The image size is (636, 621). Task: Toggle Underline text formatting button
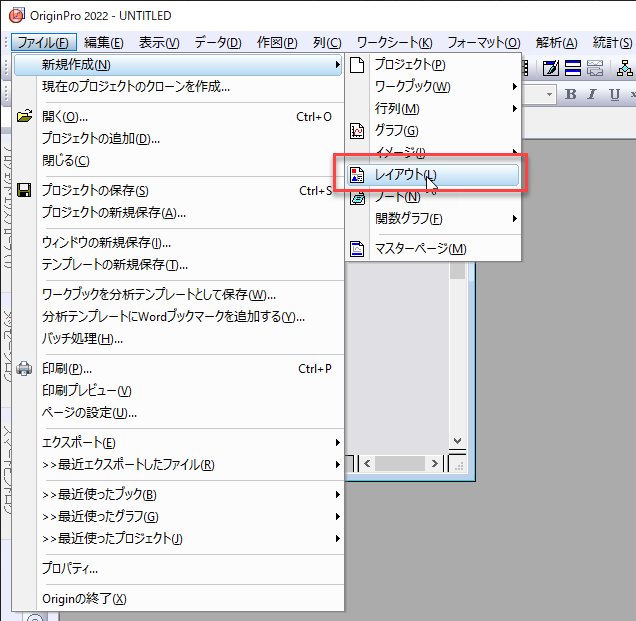[615, 94]
